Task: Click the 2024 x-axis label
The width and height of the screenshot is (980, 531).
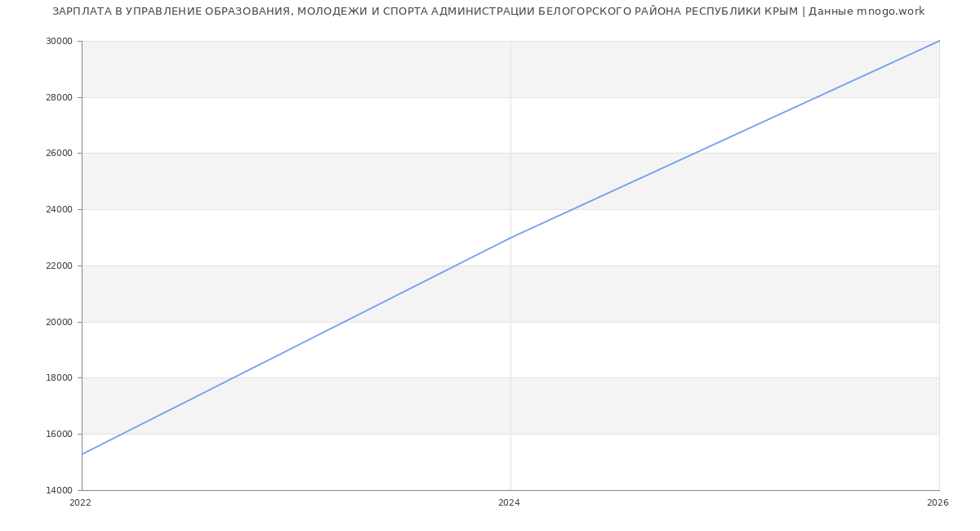Action: (x=509, y=503)
